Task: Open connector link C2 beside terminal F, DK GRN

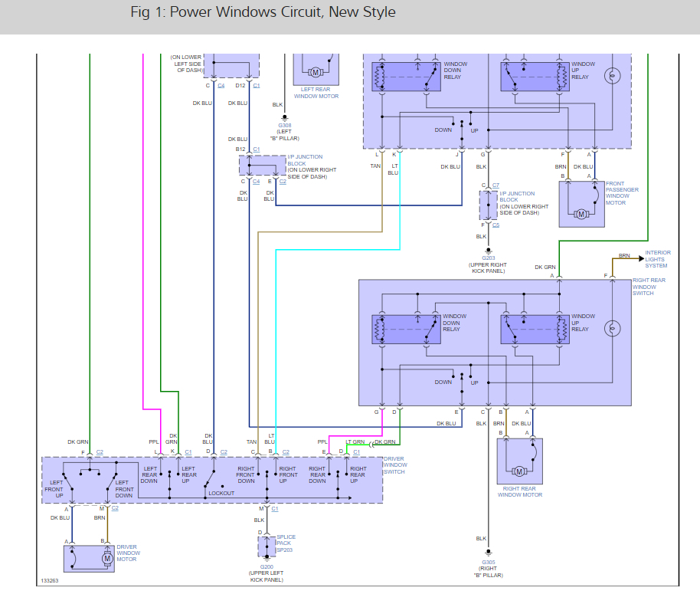Action: [100, 452]
